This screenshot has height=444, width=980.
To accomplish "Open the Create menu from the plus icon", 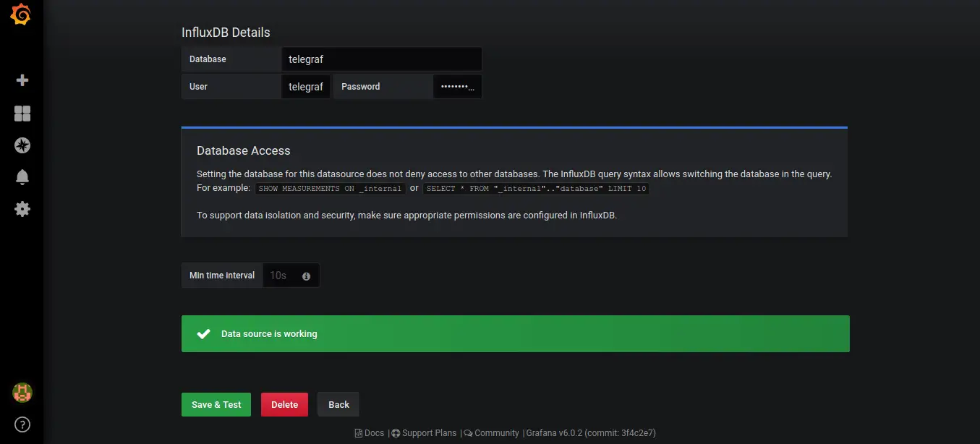I will tap(21, 80).
